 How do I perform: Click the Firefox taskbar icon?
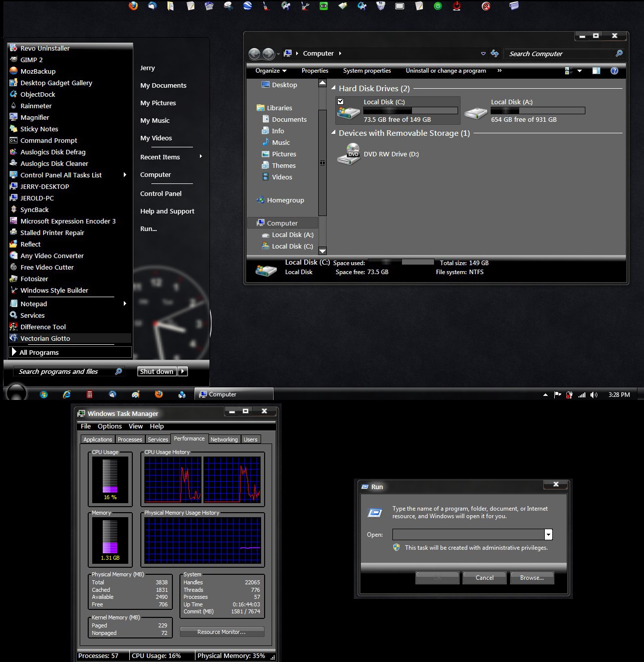[159, 394]
